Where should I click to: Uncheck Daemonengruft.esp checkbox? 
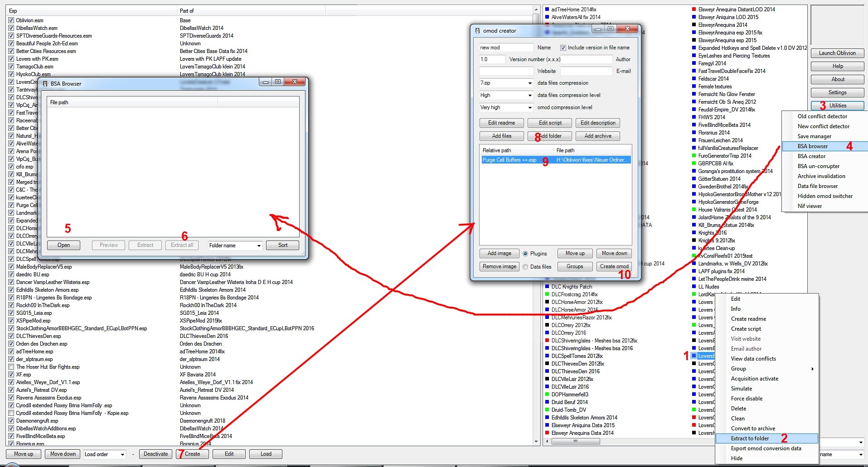click(11, 421)
